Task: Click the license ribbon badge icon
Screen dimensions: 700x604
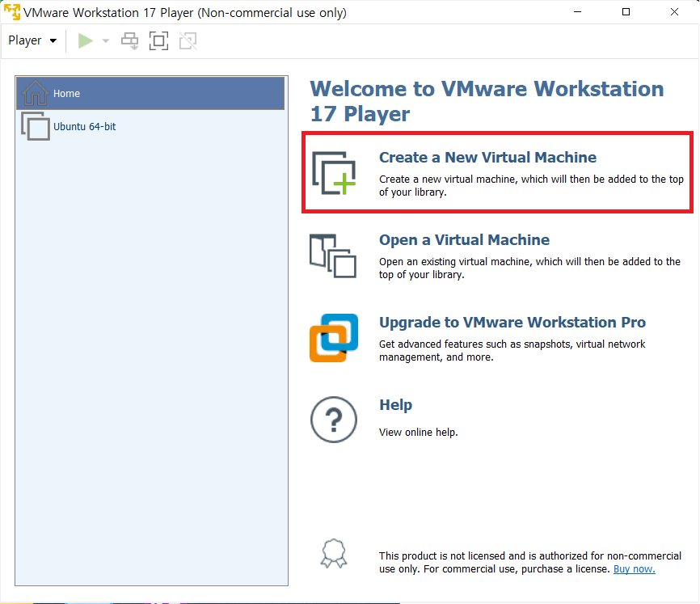Action: 334,554
